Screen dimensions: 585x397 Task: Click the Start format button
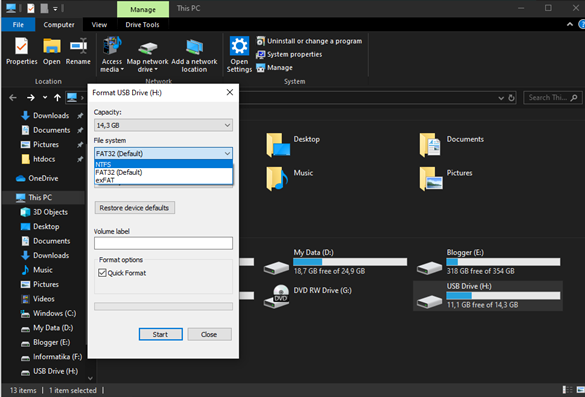click(x=161, y=334)
